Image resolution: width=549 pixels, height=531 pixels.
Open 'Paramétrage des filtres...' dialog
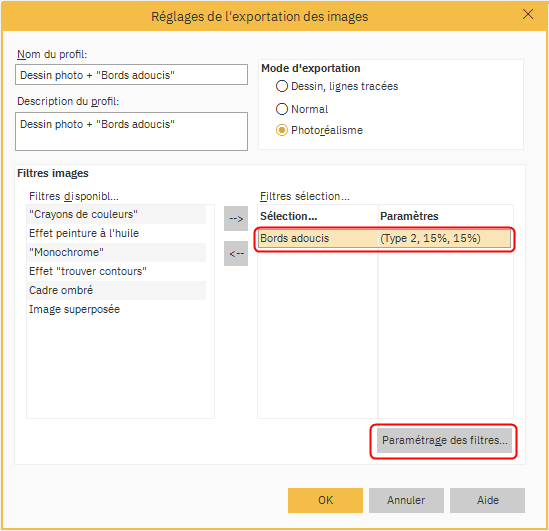coord(444,440)
